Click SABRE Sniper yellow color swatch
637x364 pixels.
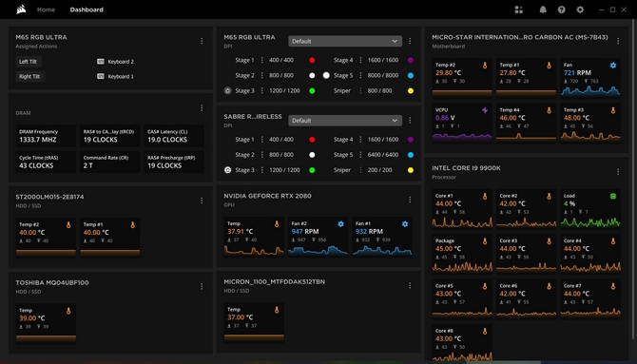click(x=411, y=170)
